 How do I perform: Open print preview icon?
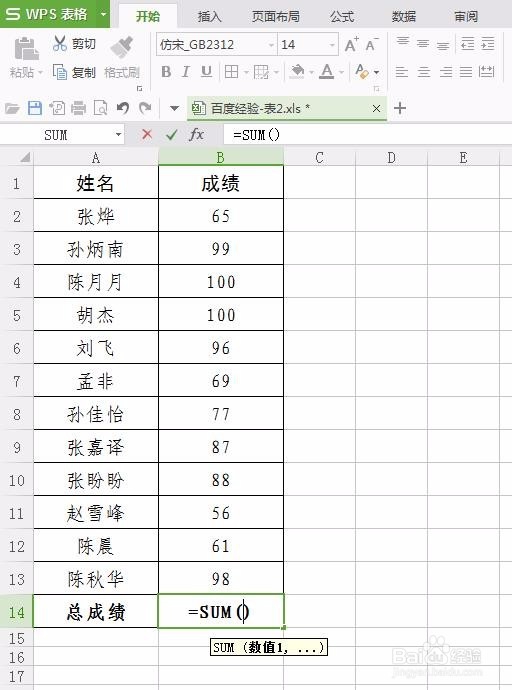[101, 108]
